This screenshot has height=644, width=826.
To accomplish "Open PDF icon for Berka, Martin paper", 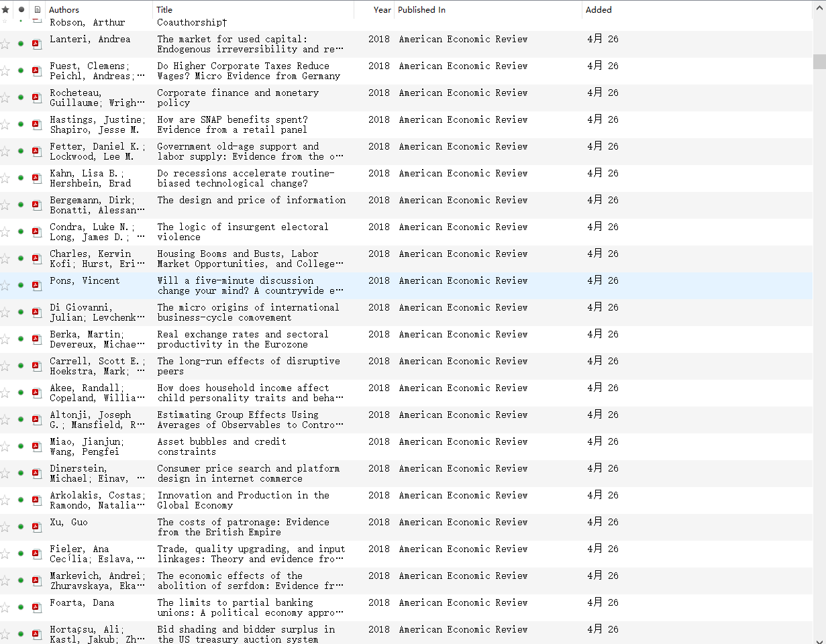I will pos(37,339).
